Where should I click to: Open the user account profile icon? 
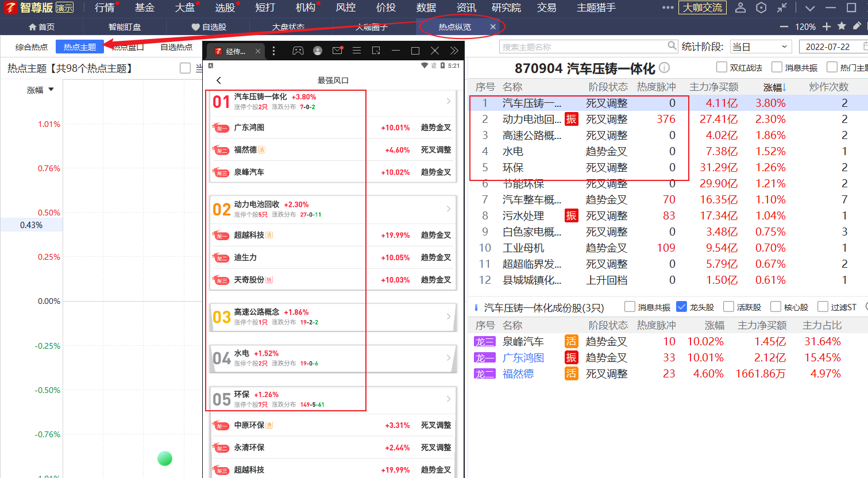click(x=740, y=7)
